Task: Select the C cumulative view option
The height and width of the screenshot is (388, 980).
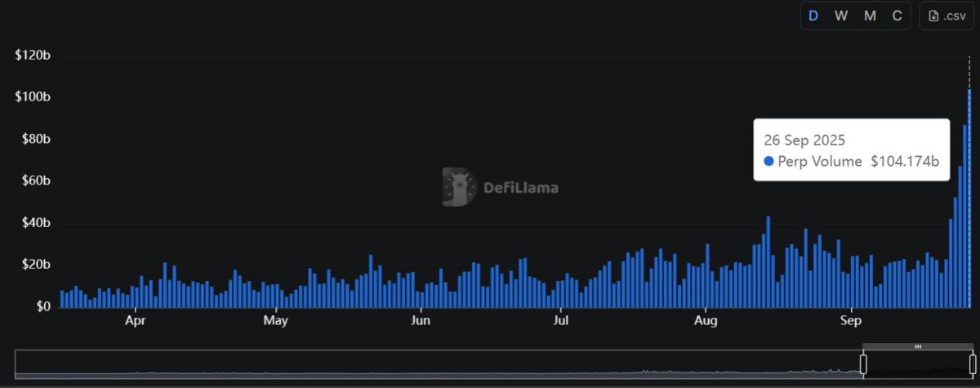Action: pos(897,16)
